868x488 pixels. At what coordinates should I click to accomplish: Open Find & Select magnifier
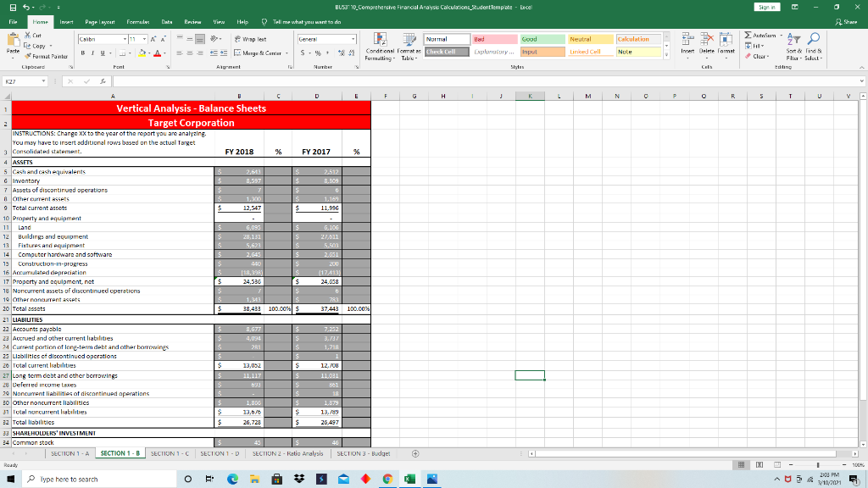tap(813, 47)
